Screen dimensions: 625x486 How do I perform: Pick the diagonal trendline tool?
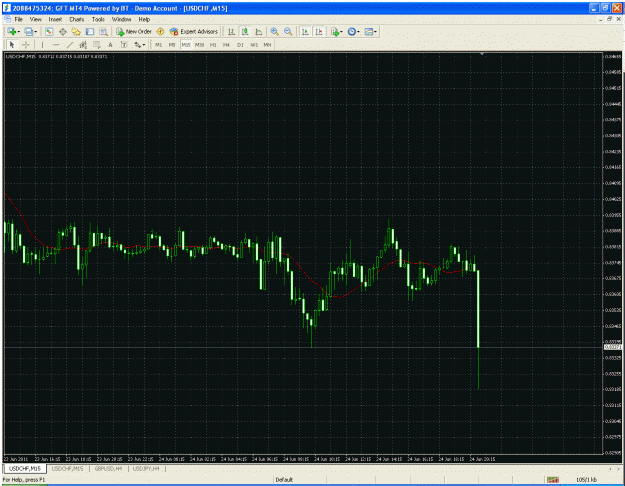coord(69,45)
